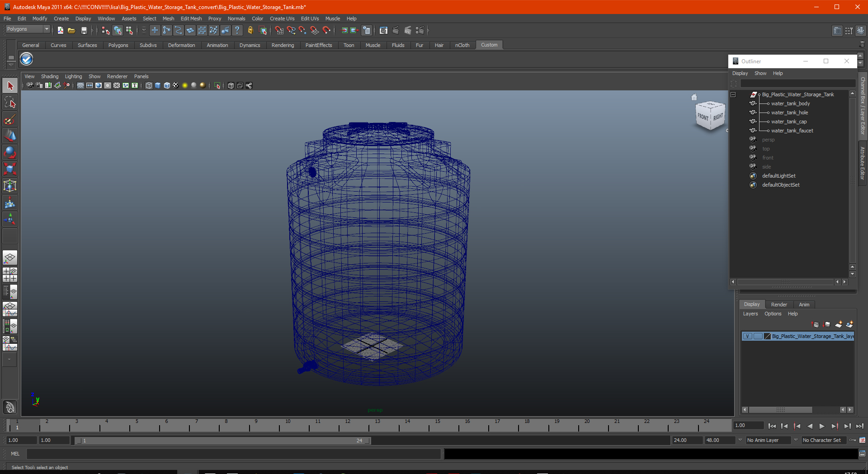Select water_tank_body in Outliner
The width and height of the screenshot is (868, 474).
coord(790,103)
